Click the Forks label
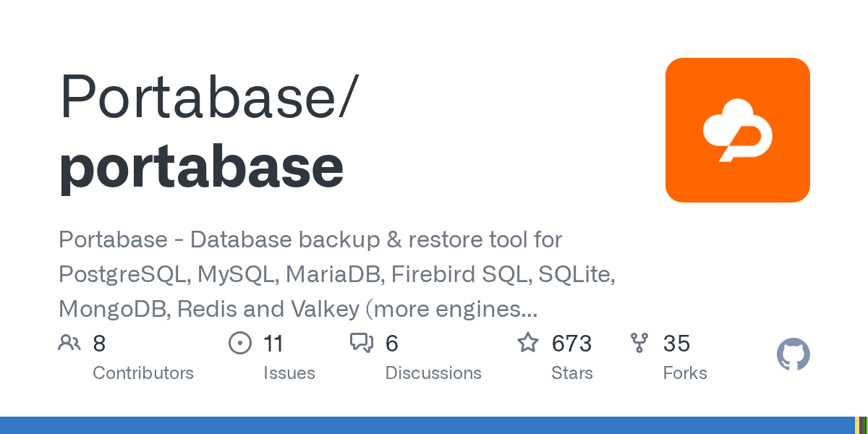Screen dimensions: 868x434 click(x=685, y=373)
